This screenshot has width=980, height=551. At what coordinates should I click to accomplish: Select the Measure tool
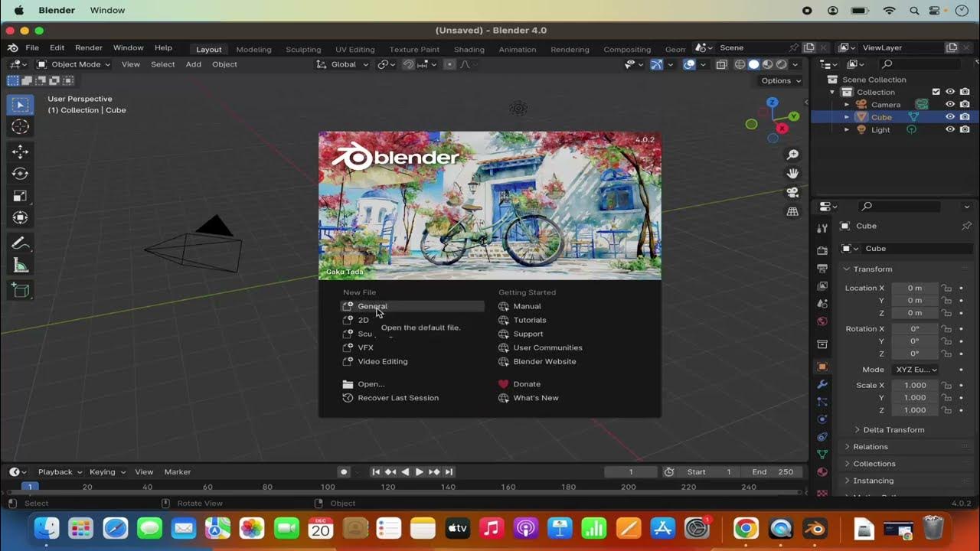tap(20, 266)
